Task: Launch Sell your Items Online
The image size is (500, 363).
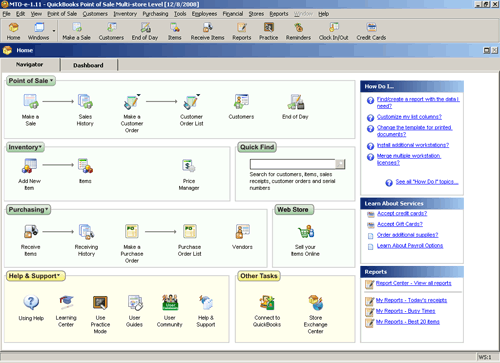Action: pyautogui.click(x=305, y=232)
